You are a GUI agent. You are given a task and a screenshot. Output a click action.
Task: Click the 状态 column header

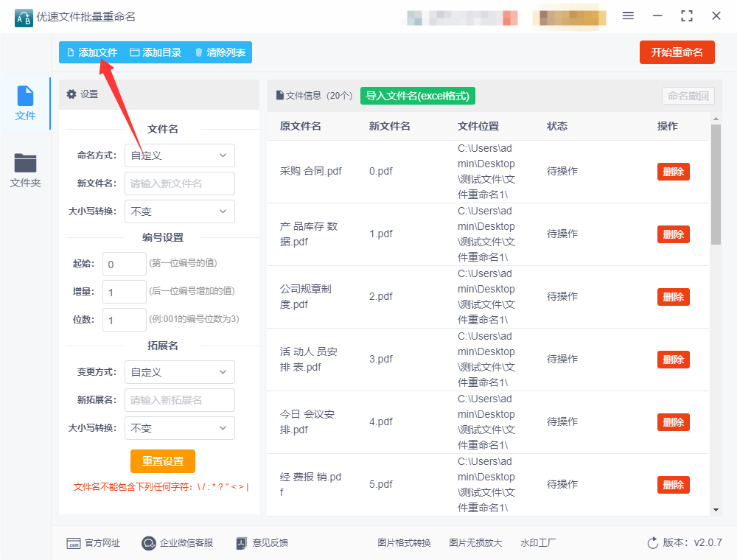[557, 126]
